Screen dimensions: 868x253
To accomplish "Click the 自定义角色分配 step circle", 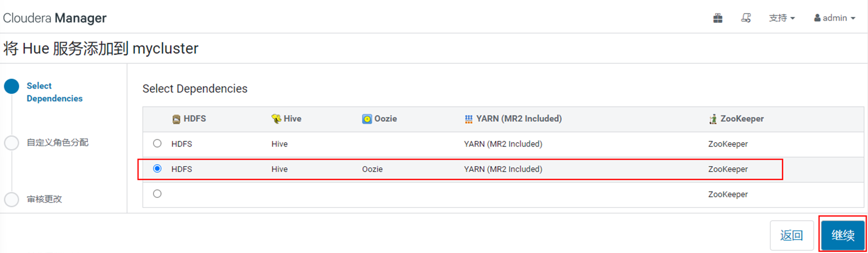I will (11, 143).
